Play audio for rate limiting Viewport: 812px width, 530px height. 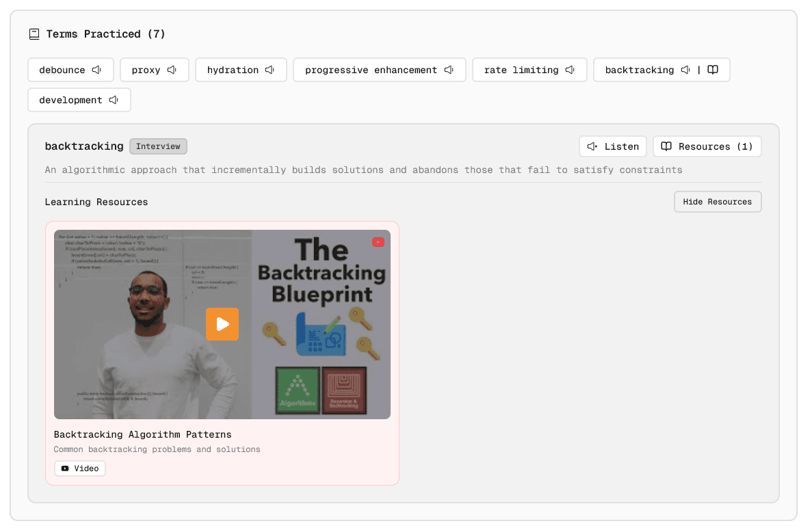tap(570, 70)
